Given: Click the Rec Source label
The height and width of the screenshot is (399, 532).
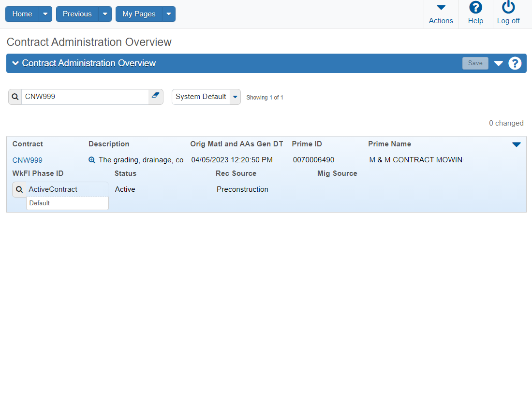Looking at the screenshot, I should click(x=236, y=173).
